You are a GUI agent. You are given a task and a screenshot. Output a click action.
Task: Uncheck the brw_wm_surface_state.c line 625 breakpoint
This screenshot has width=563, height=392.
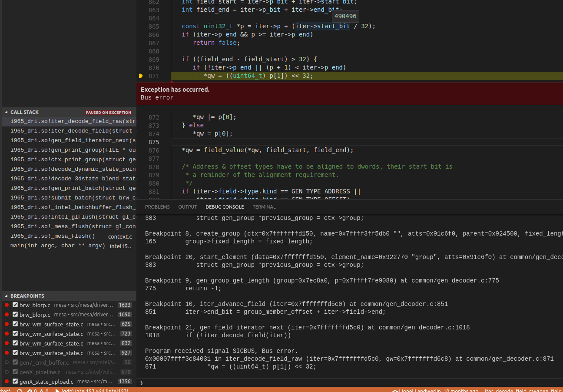coord(15,324)
